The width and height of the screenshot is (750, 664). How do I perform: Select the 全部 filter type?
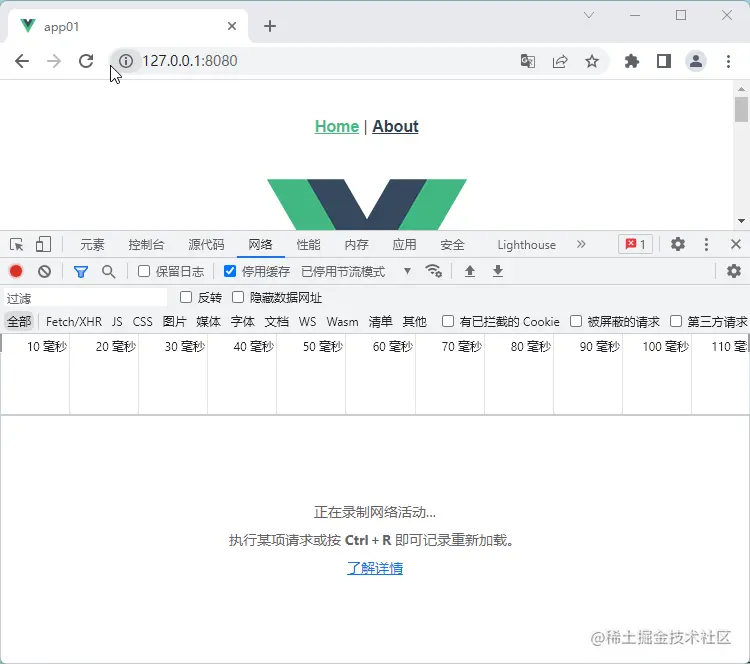click(19, 321)
